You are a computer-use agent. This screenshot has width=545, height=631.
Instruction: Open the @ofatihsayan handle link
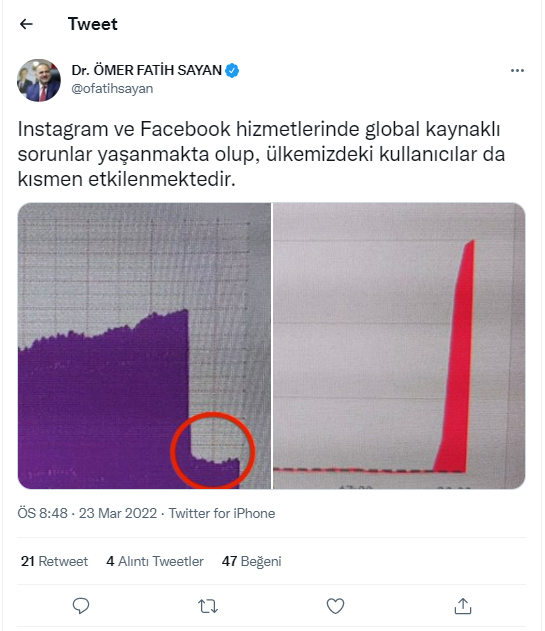click(x=112, y=89)
